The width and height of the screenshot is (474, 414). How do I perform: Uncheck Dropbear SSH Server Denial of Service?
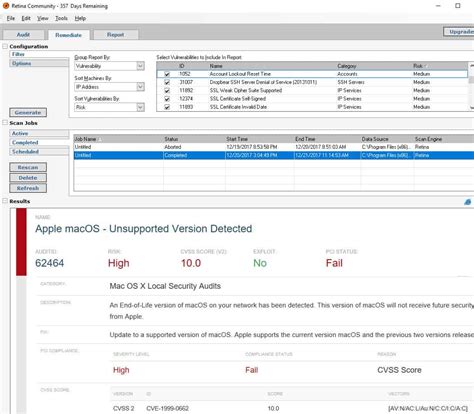click(167, 82)
